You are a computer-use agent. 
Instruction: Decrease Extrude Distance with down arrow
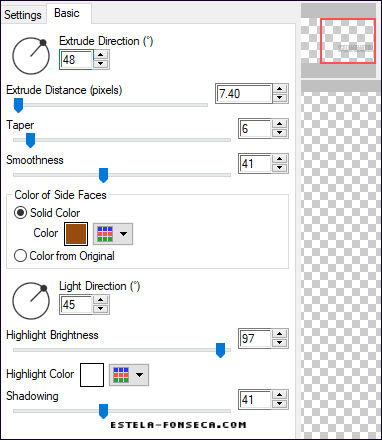pyautogui.click(x=279, y=98)
